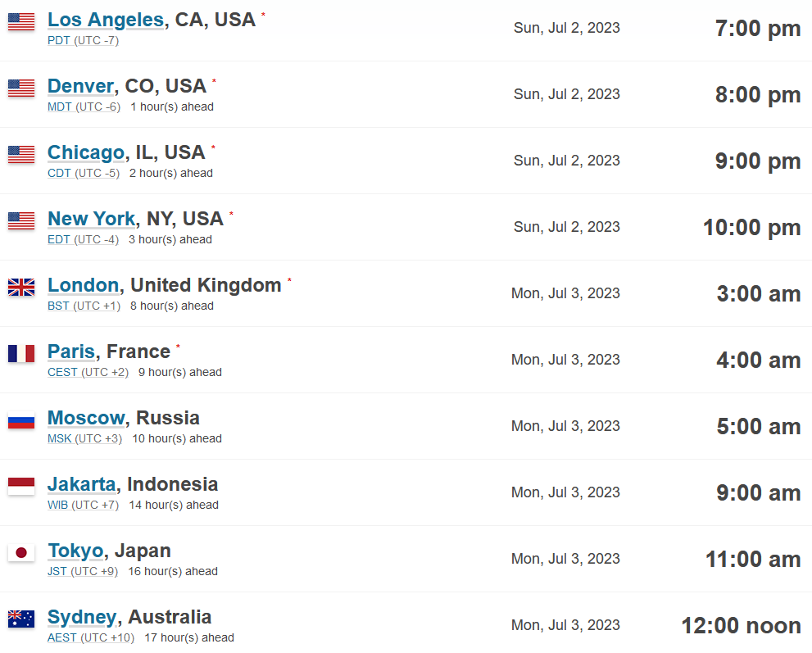Screen dimensions: 812x653
Task: Open the Moscow city link
Action: tap(86, 417)
